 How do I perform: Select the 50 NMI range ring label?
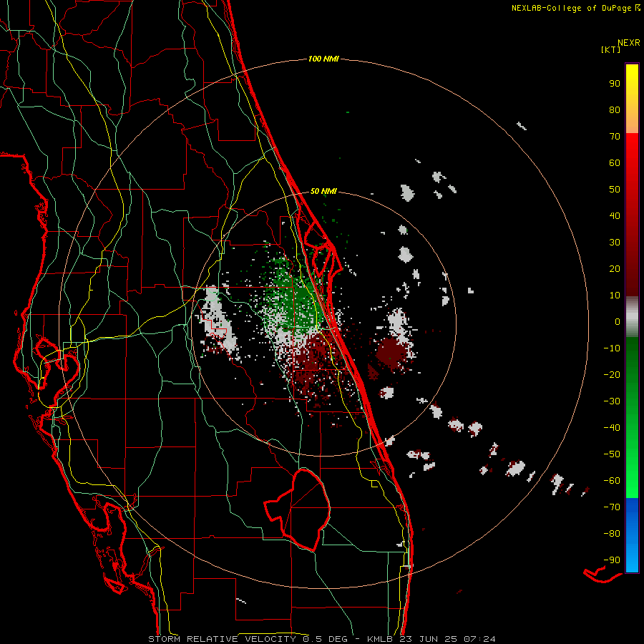pyautogui.click(x=323, y=191)
